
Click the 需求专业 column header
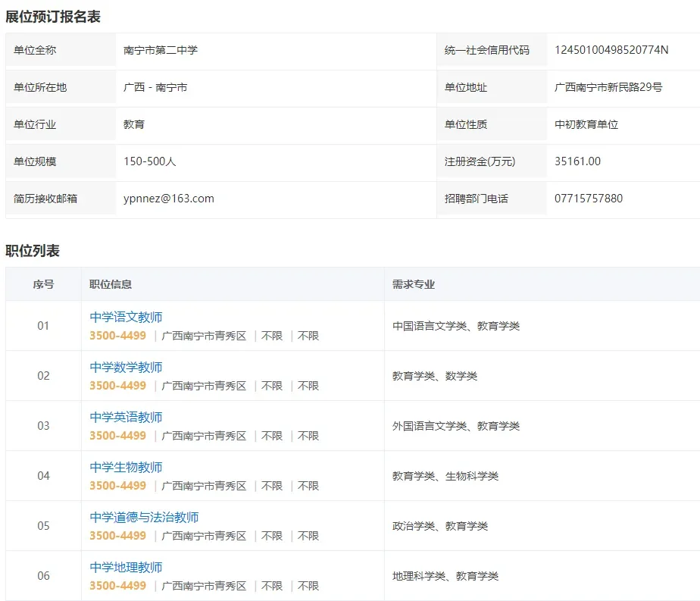414,284
